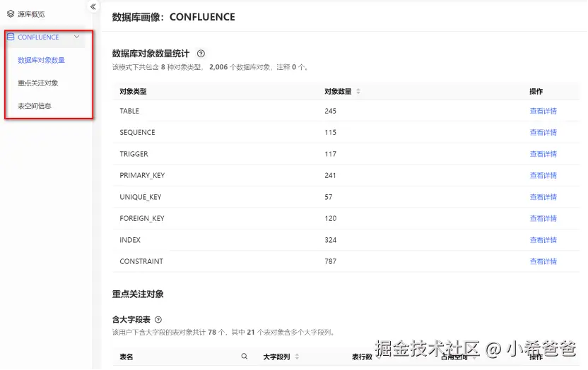Open help icon beside 含大字段表
Screen dimensions: 588x370
coord(158,320)
